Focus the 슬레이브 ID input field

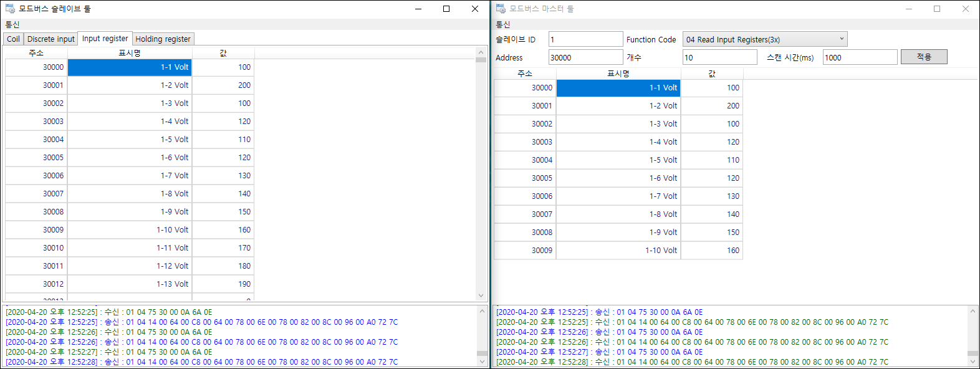(x=585, y=39)
